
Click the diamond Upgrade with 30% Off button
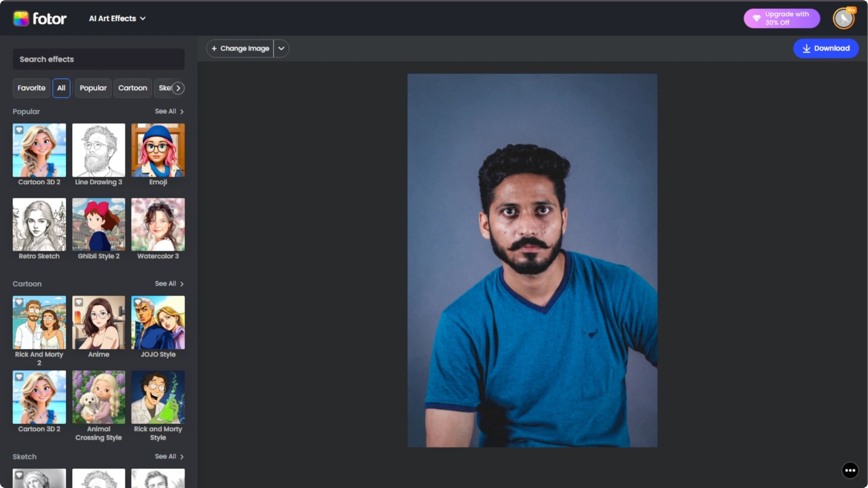782,19
